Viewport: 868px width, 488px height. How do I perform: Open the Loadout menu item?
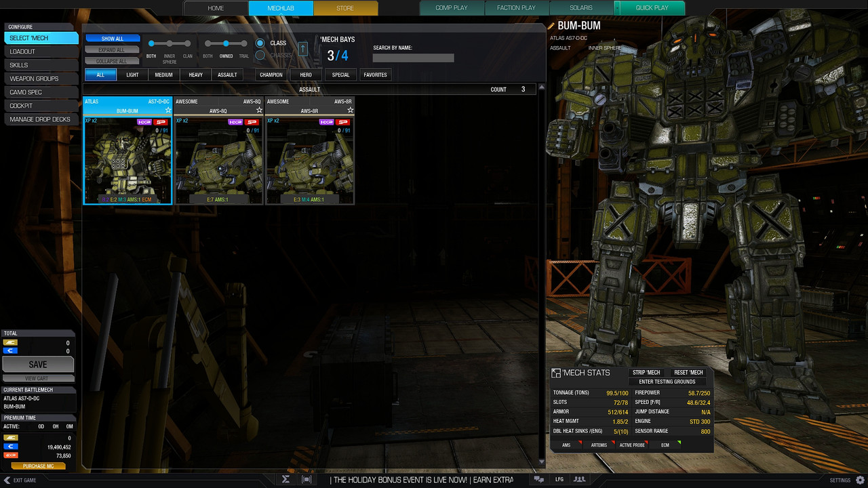tap(41, 52)
